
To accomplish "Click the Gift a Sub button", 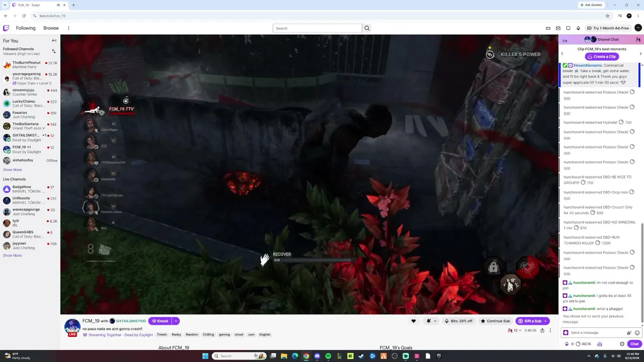I will tap(529, 321).
